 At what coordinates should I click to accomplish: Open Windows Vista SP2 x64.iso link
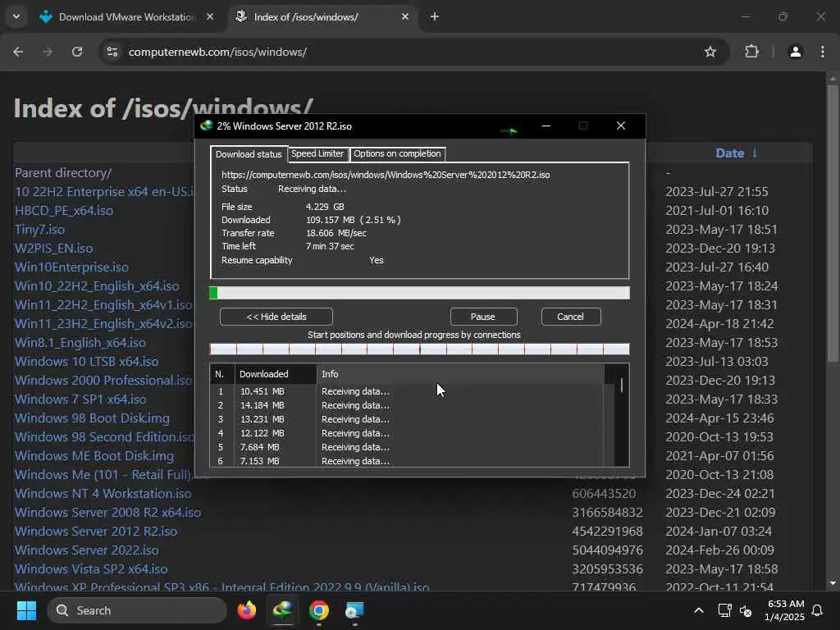[91, 569]
